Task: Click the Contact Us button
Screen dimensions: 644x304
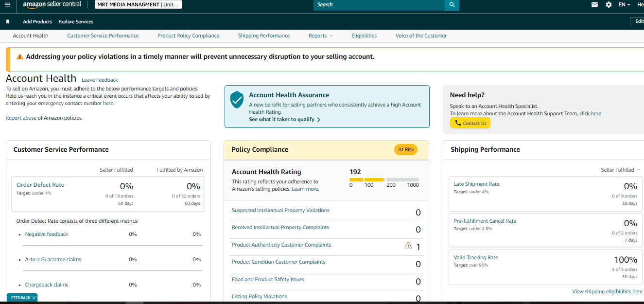Action: (x=470, y=123)
